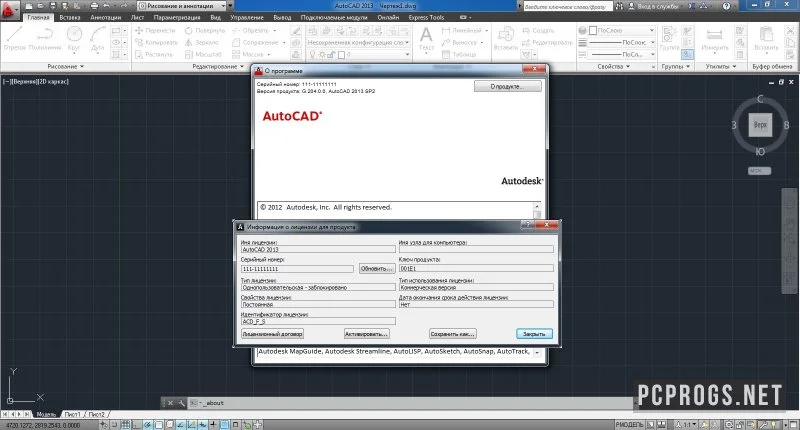Click the Таблица table tool

point(459,54)
